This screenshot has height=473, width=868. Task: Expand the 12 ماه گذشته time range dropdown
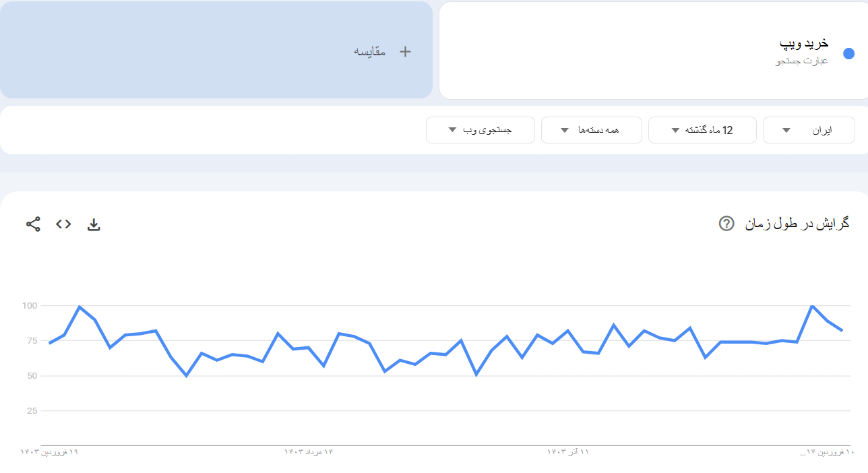point(702,130)
